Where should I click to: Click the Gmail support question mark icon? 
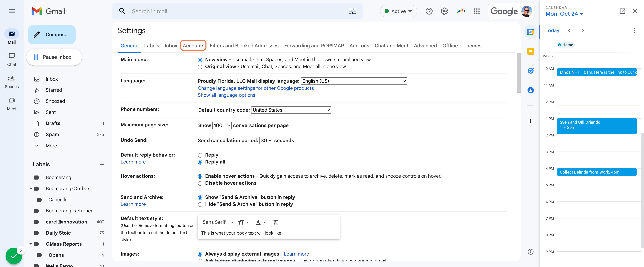coord(429,11)
